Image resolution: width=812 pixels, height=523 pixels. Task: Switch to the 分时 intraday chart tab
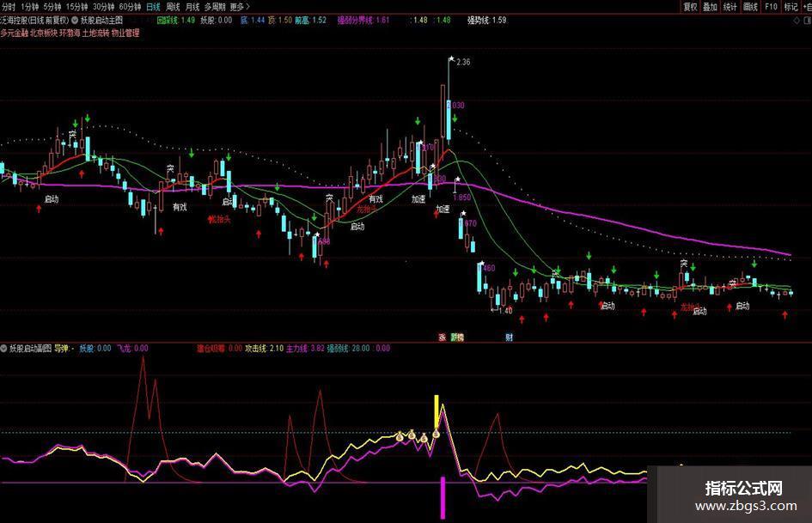coord(9,7)
